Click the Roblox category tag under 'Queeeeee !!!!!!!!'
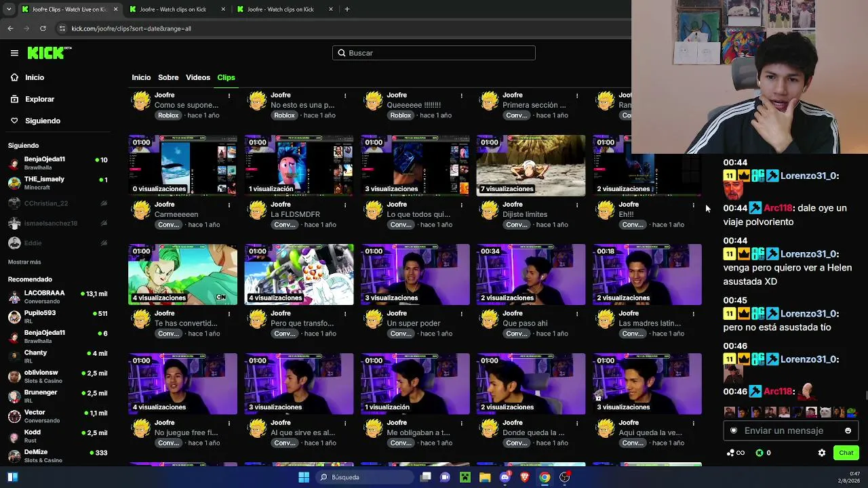 pyautogui.click(x=400, y=115)
